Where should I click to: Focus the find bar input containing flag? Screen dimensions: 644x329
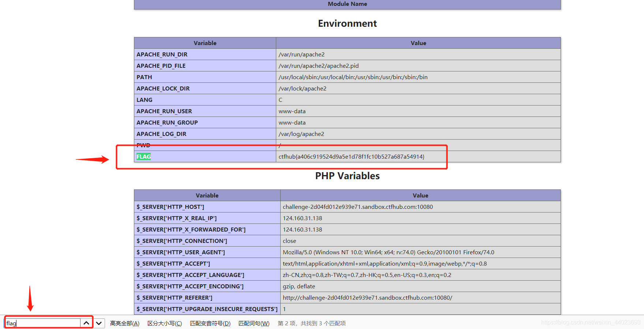pyautogui.click(x=43, y=323)
